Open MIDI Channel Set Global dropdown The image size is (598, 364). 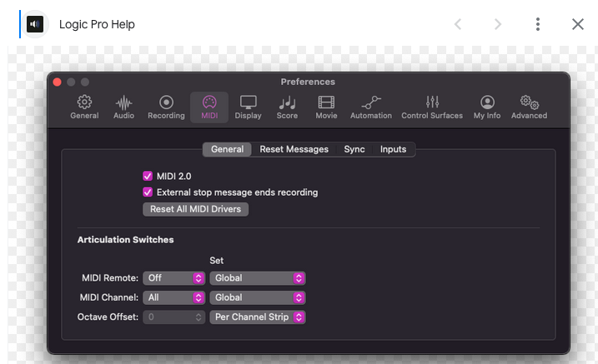(258, 297)
